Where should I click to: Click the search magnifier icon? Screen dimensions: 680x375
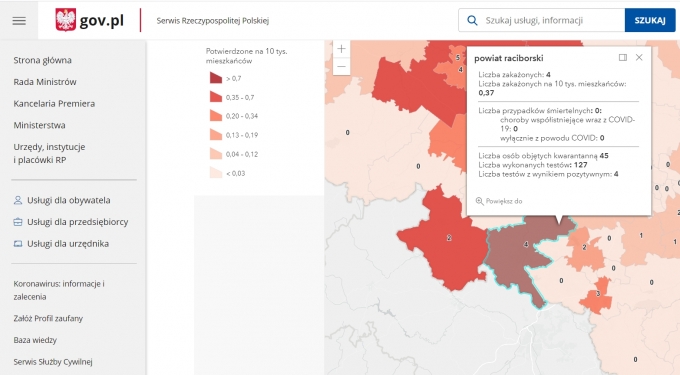point(472,20)
